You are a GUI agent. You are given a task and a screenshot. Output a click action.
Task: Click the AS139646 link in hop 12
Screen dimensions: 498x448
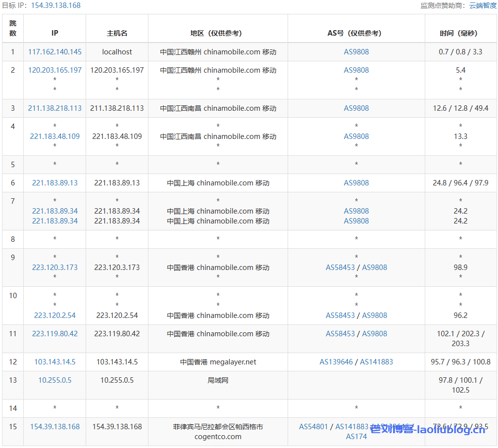(x=336, y=362)
